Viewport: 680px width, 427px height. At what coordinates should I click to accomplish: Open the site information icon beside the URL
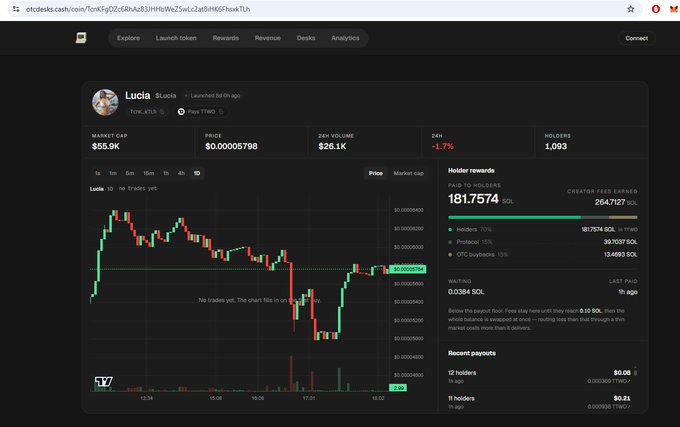[x=16, y=9]
